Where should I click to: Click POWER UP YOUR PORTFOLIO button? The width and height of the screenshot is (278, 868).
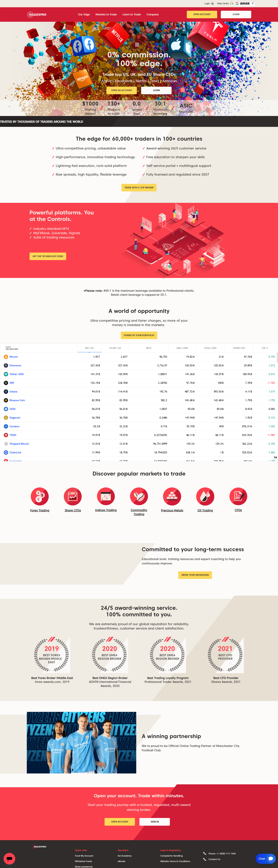point(139,335)
